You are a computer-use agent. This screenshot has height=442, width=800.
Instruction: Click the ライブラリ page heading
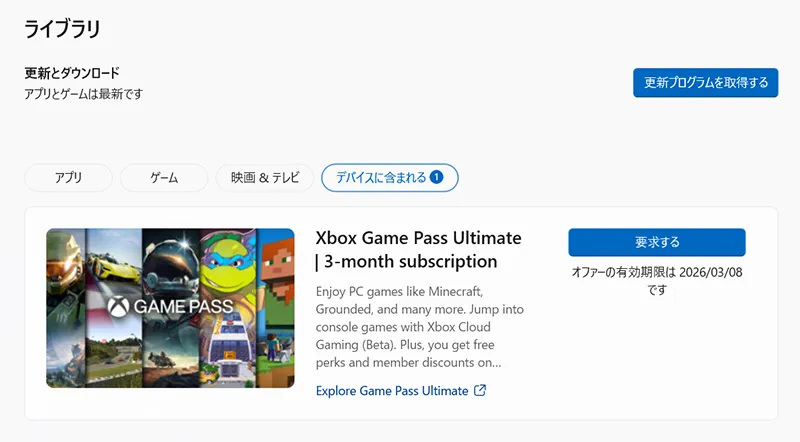click(x=62, y=29)
